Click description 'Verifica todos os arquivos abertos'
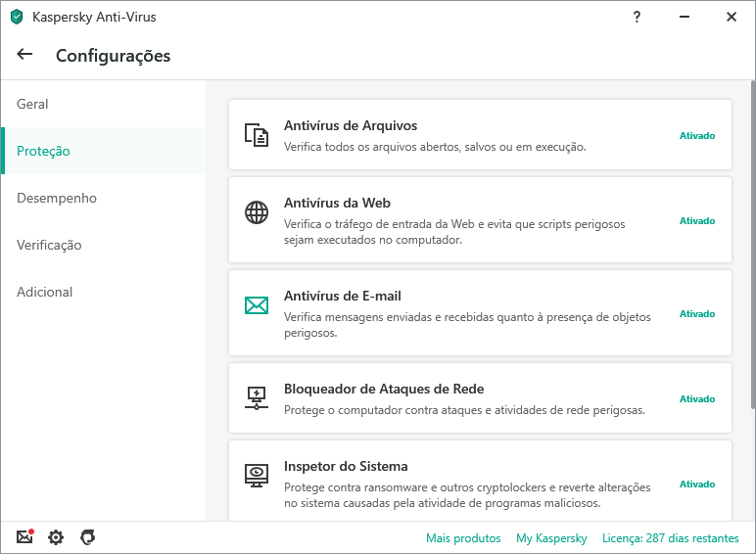 click(435, 147)
